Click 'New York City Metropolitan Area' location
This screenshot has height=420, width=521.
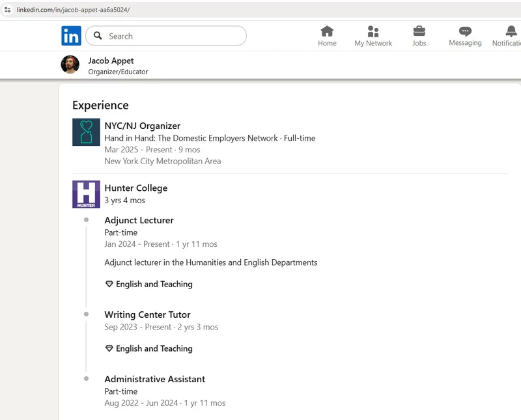tap(162, 161)
